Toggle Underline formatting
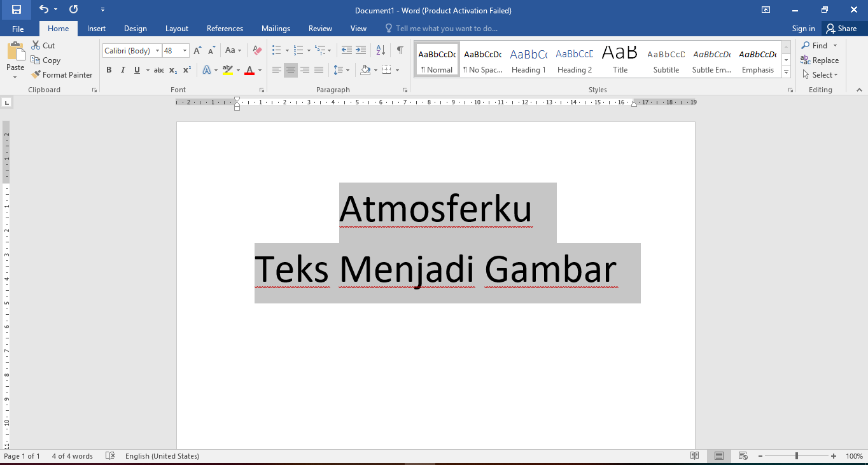 point(137,70)
